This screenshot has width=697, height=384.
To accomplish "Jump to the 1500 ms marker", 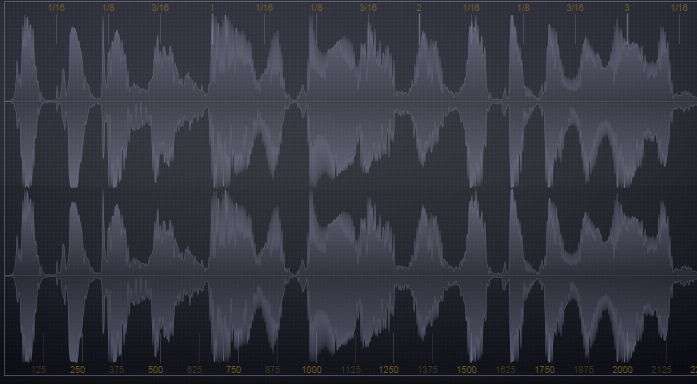I will tap(467, 370).
